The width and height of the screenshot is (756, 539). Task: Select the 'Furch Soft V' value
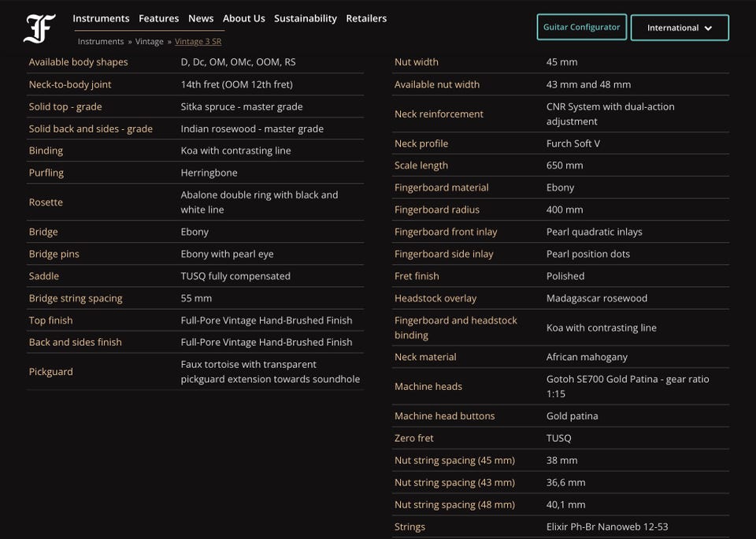573,143
